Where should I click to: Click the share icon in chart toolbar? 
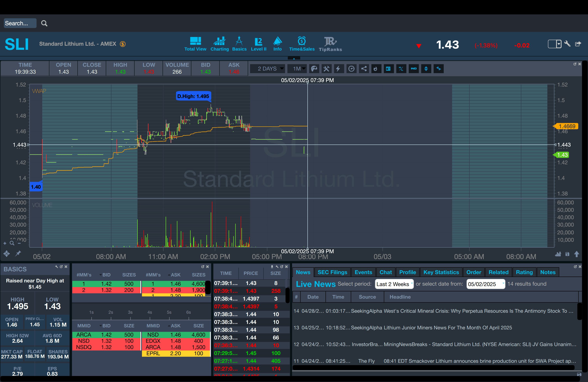click(x=364, y=69)
